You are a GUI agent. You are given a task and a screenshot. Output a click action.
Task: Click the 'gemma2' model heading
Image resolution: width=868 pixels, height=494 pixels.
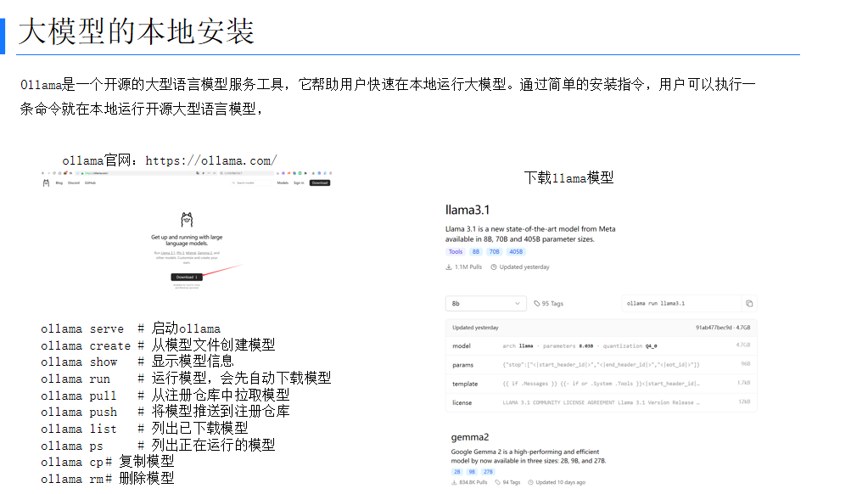coord(470,437)
